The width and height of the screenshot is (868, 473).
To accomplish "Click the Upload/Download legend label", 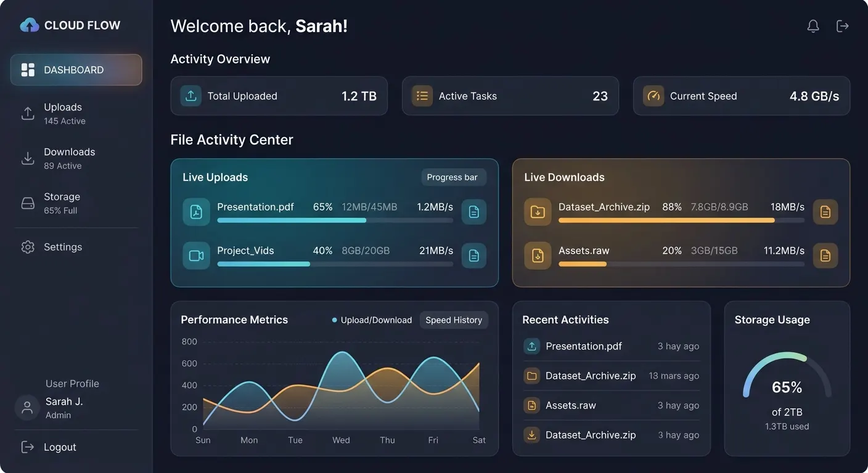I will (x=376, y=320).
